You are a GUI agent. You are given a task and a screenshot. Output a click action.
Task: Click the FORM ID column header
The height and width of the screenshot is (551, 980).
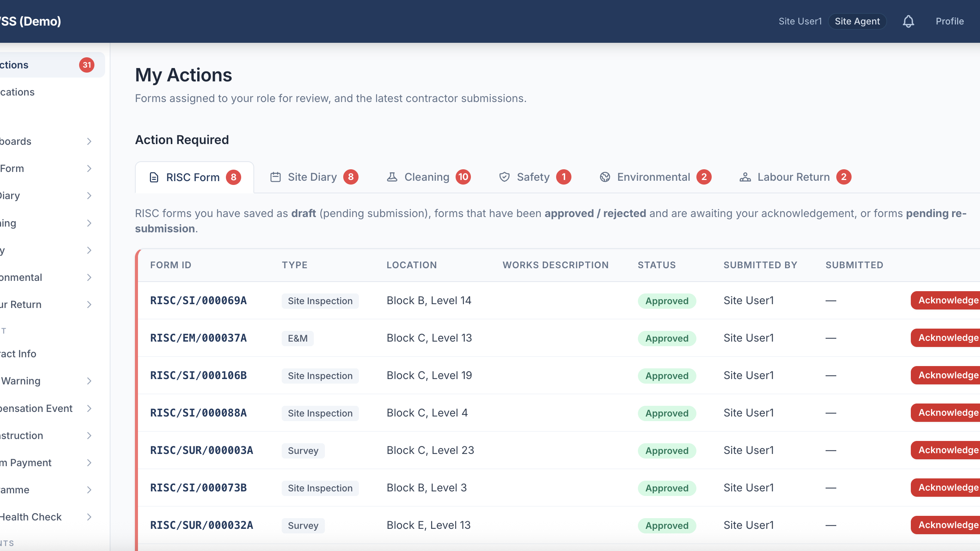(170, 265)
